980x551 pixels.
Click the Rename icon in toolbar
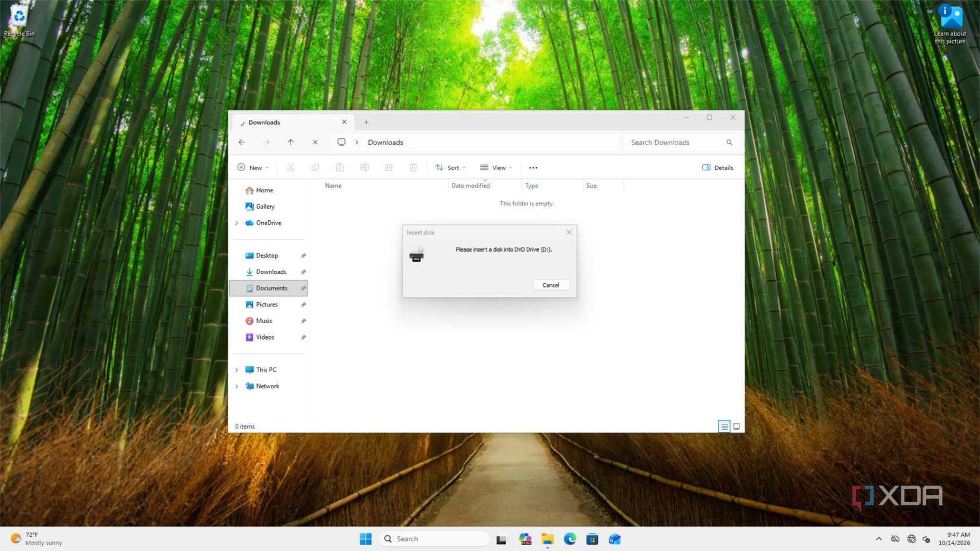364,167
